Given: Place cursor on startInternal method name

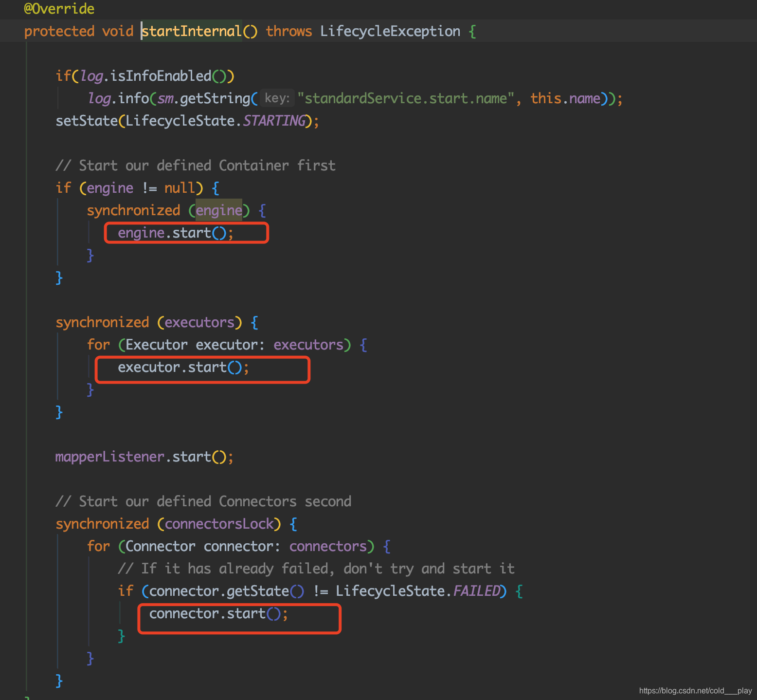Looking at the screenshot, I should (192, 31).
